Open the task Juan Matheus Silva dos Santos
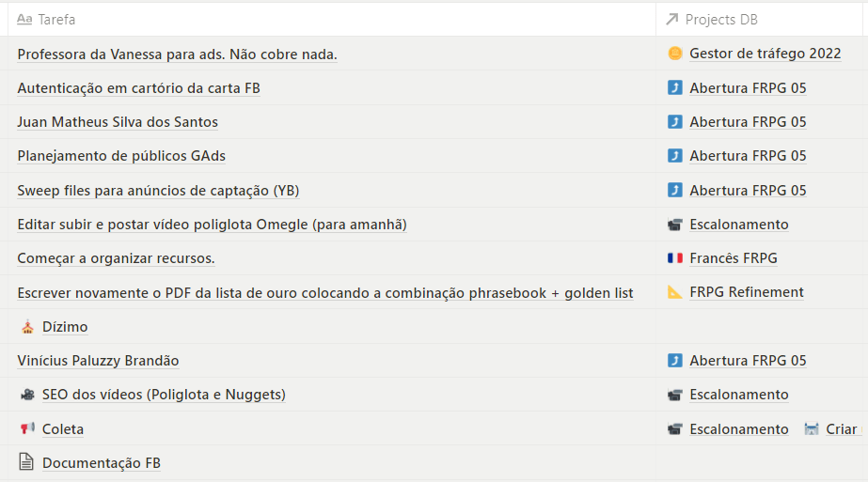 pos(118,122)
